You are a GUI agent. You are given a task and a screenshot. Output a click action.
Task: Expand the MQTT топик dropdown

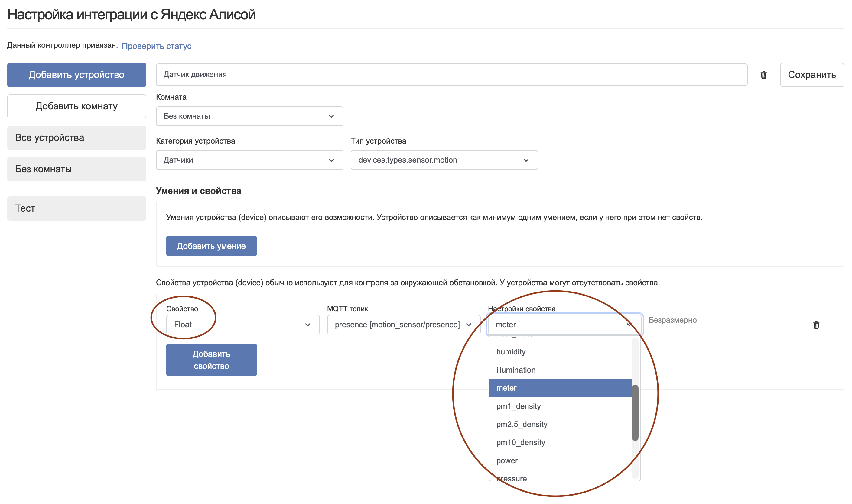click(403, 325)
